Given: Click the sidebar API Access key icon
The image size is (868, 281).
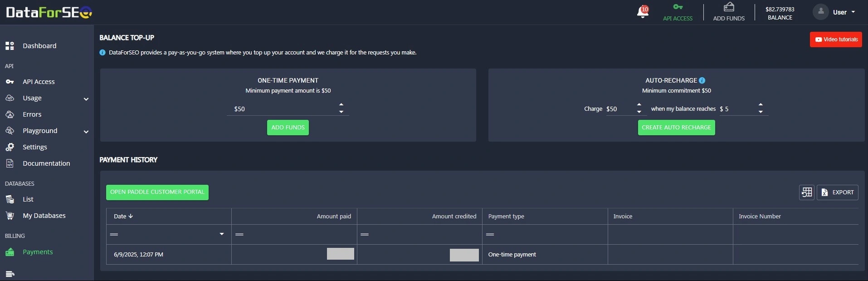Looking at the screenshot, I should [x=10, y=82].
